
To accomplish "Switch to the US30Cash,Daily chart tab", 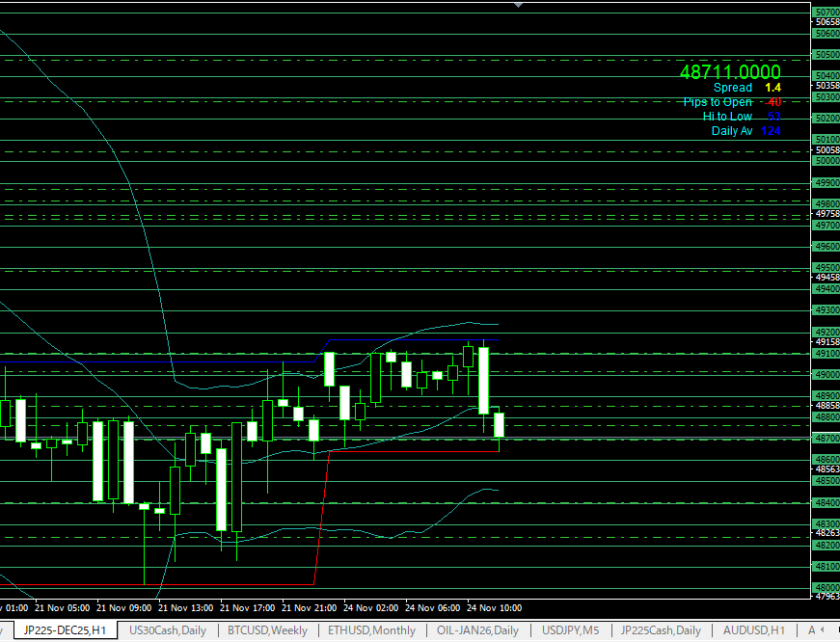I will (167, 630).
